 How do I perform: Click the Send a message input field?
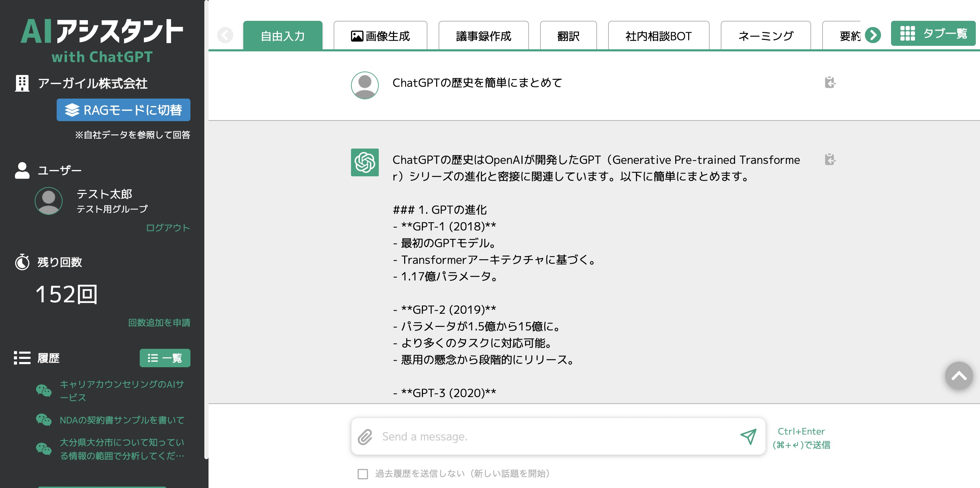pos(555,437)
